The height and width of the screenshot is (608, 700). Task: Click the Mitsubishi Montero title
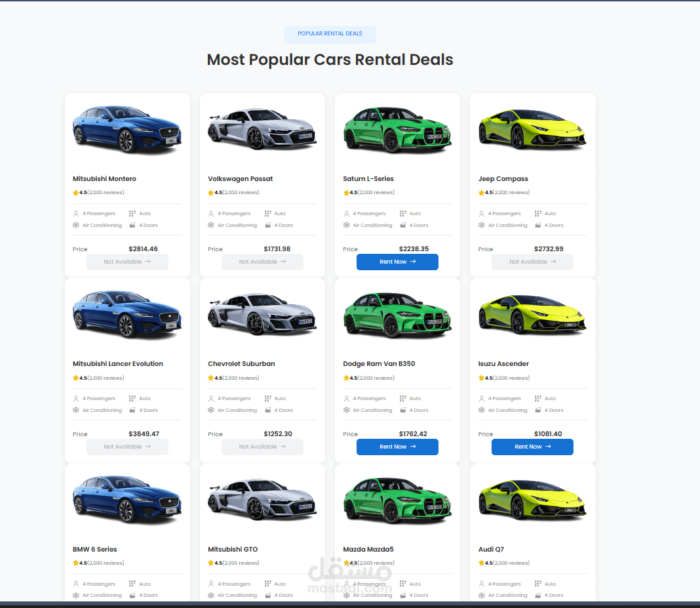(104, 178)
